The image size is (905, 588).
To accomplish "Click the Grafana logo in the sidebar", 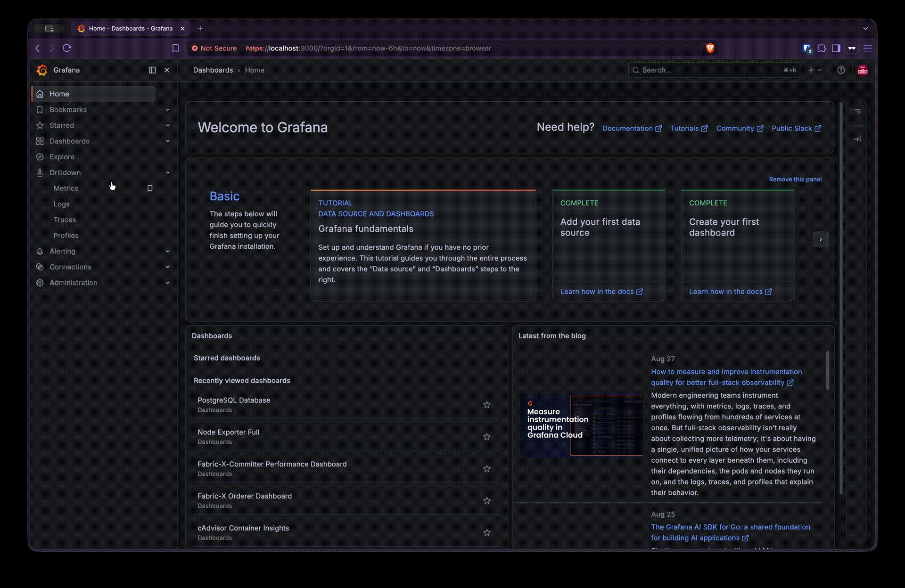I will pyautogui.click(x=42, y=70).
